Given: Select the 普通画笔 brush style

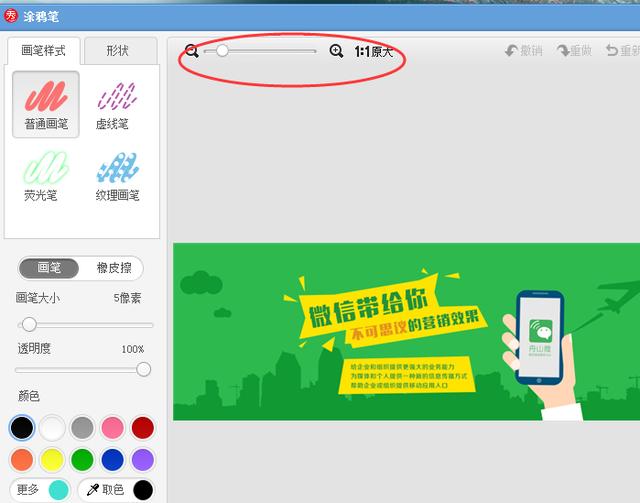Looking at the screenshot, I should pyautogui.click(x=46, y=105).
